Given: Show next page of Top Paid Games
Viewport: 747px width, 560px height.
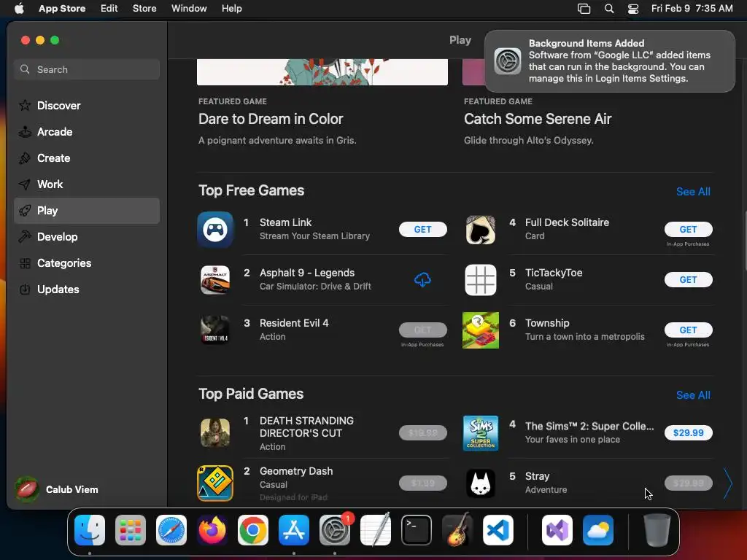Looking at the screenshot, I should (727, 483).
